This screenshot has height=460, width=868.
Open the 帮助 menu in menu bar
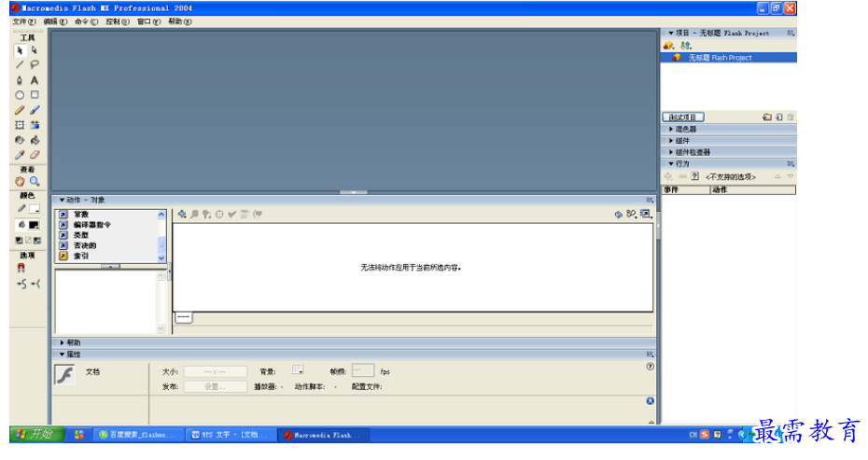pyautogui.click(x=180, y=21)
